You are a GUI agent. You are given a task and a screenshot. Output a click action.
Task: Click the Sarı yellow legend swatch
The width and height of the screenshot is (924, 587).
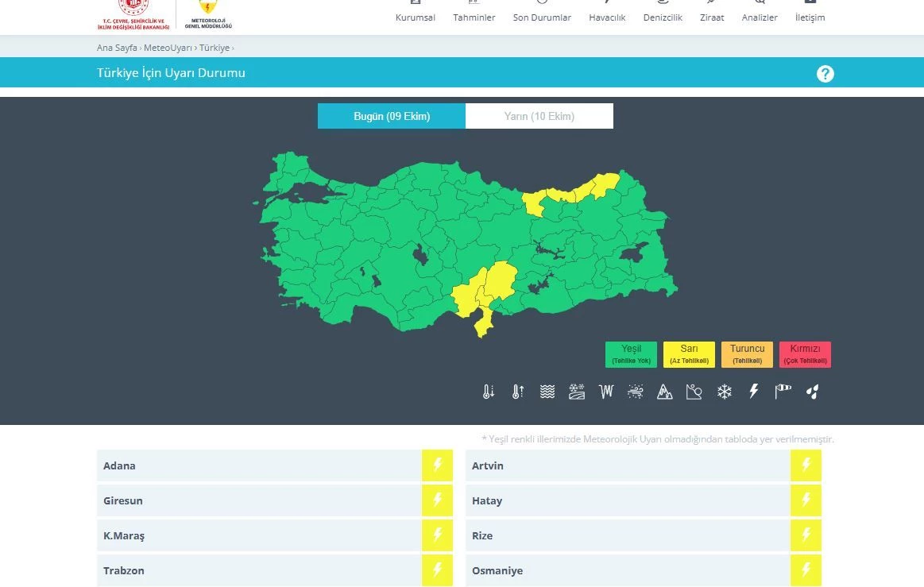[689, 354]
